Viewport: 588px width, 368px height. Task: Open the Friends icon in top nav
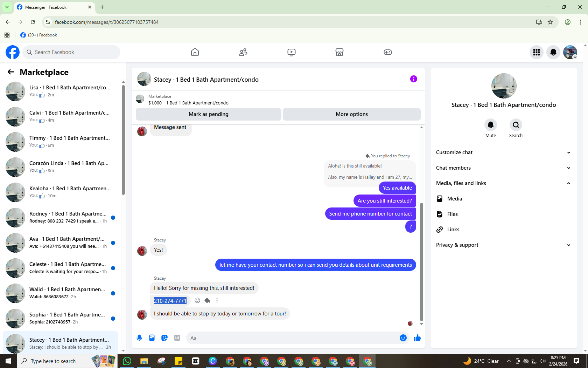[243, 52]
